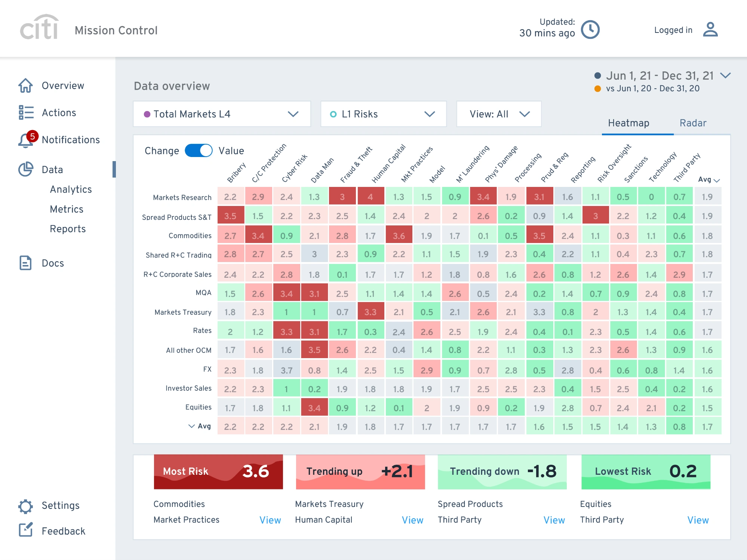Open the date range chevron
Viewport: 747px width, 560px height.
click(x=725, y=76)
